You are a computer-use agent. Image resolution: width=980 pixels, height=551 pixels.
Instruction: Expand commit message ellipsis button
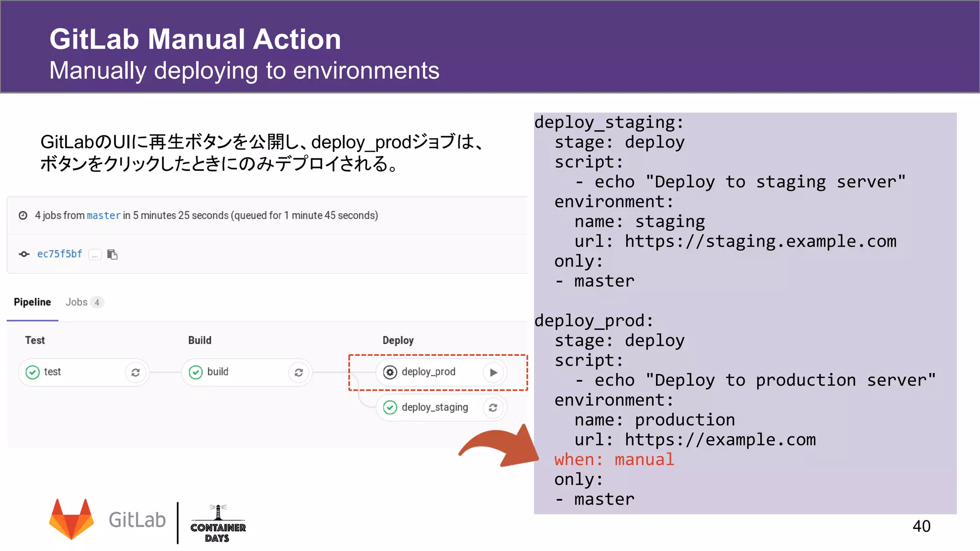coord(95,254)
